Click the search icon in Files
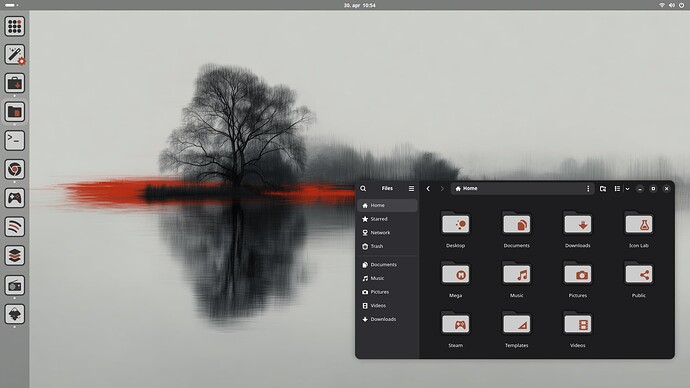Screen dimensions: 690x388 363,188
